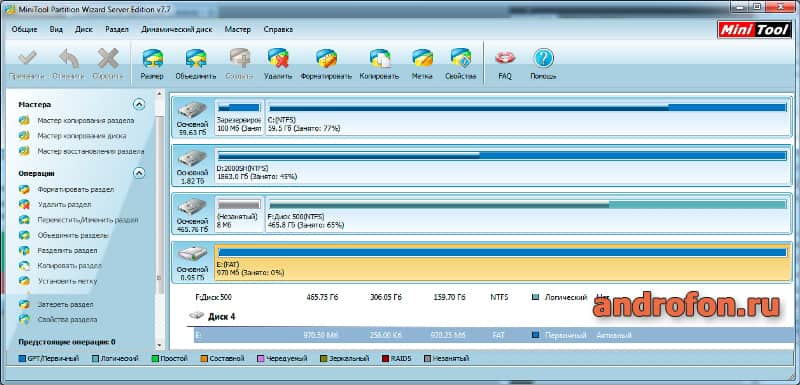The width and height of the screenshot is (800, 385).
Task: Open Свойства раздела in sidebar
Action: pyautogui.click(x=67, y=319)
